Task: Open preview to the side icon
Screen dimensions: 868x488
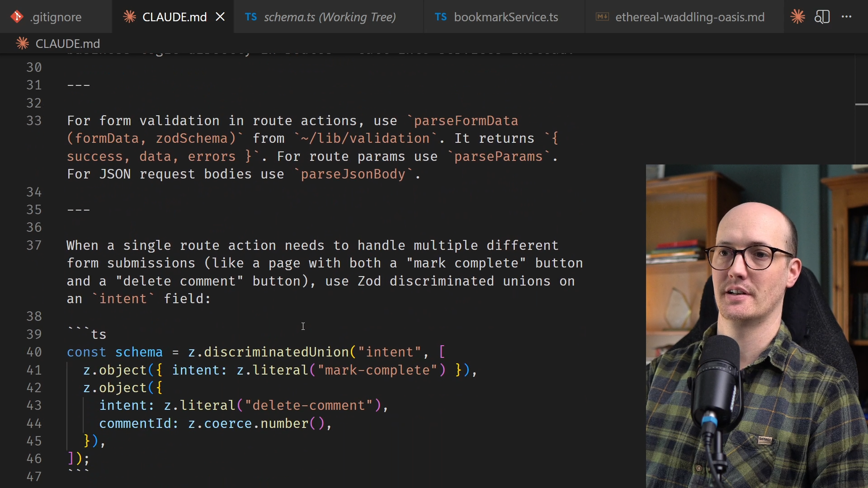Action: point(822,17)
